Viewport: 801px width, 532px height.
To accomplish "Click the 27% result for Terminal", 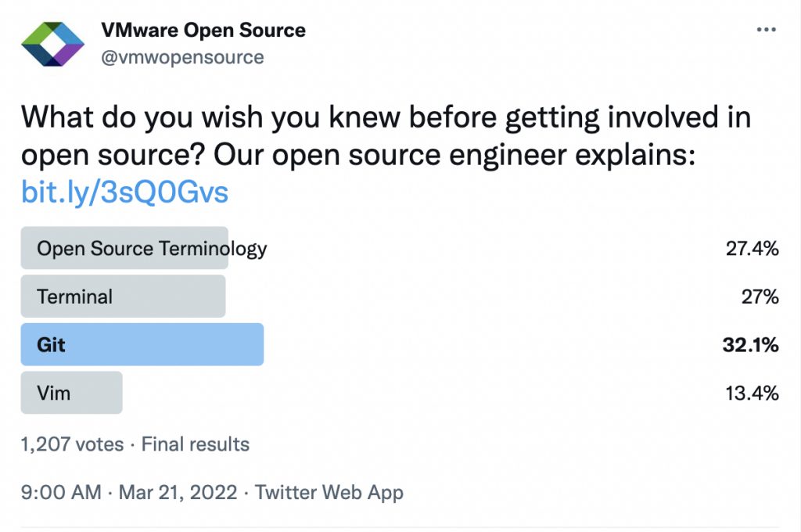I will [759, 297].
